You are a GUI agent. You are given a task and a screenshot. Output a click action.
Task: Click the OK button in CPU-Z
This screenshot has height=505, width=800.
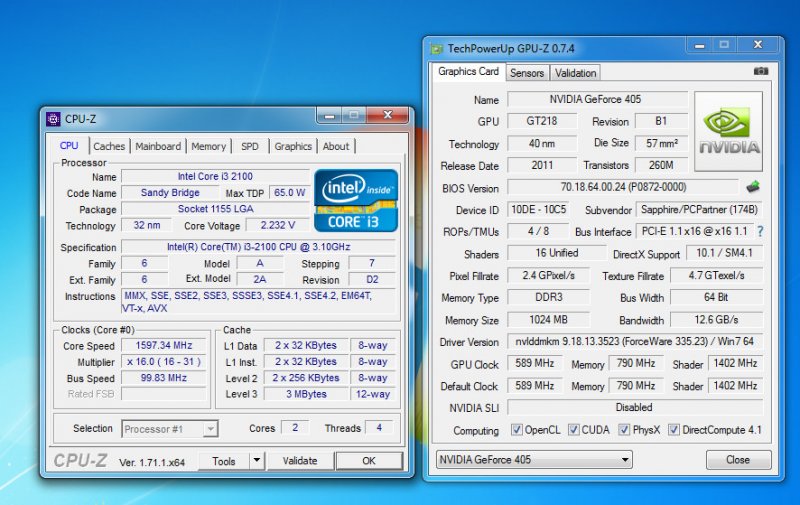point(369,461)
